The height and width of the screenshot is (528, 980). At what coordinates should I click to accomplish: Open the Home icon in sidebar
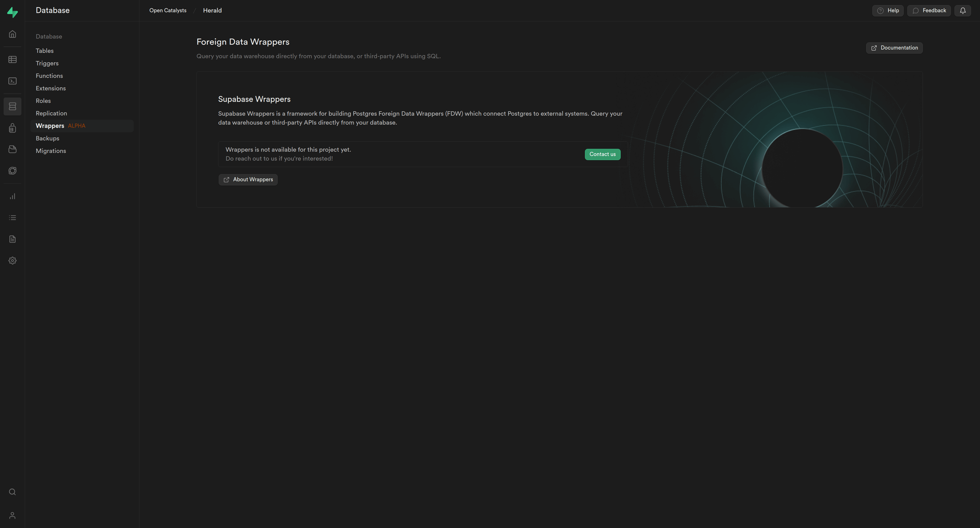[12, 34]
